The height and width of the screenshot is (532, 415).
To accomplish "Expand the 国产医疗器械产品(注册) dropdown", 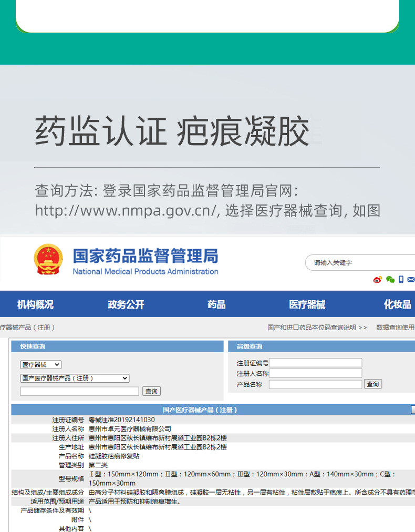I will point(75,378).
